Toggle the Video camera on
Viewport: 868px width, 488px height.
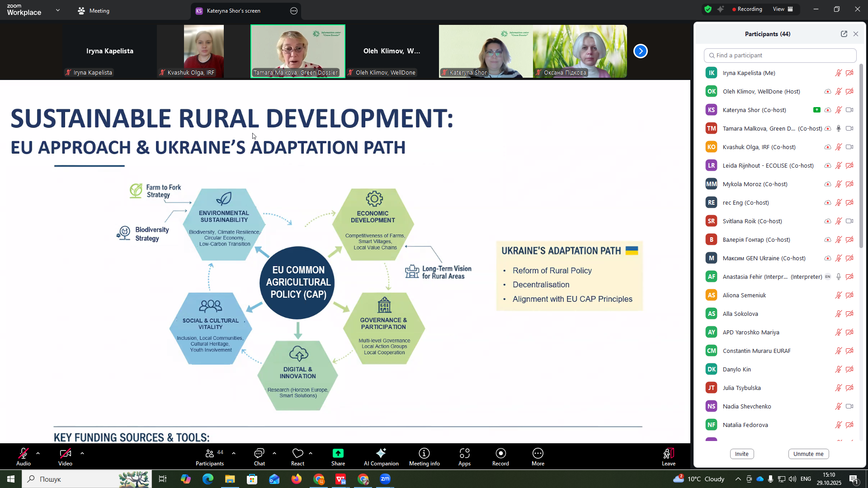click(65, 454)
